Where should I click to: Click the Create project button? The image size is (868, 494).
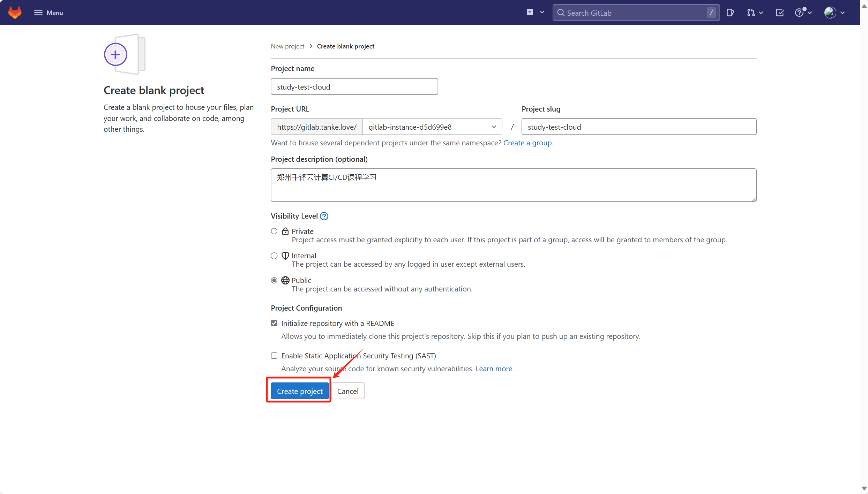coord(300,391)
